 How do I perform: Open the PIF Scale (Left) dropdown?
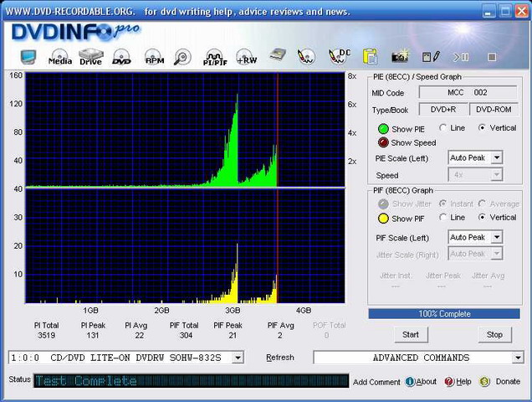pos(475,237)
